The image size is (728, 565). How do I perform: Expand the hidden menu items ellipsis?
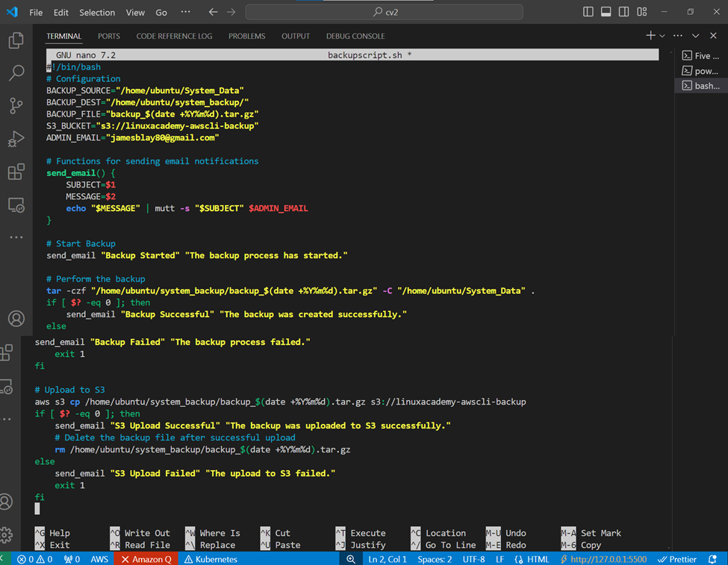click(x=185, y=12)
